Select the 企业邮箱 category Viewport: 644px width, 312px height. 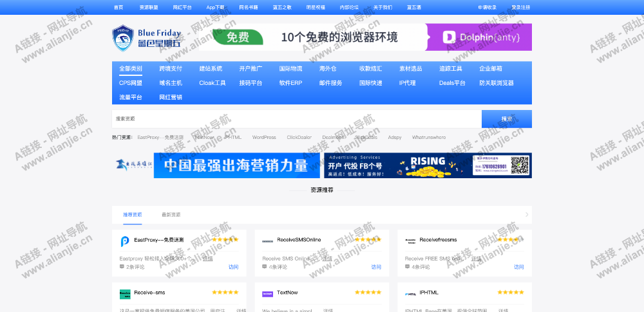point(491,69)
